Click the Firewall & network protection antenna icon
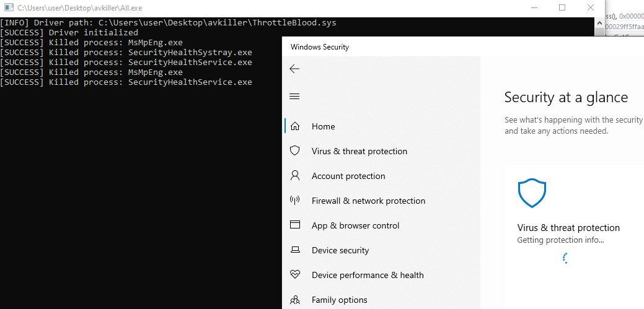The width and height of the screenshot is (644, 309). [295, 201]
